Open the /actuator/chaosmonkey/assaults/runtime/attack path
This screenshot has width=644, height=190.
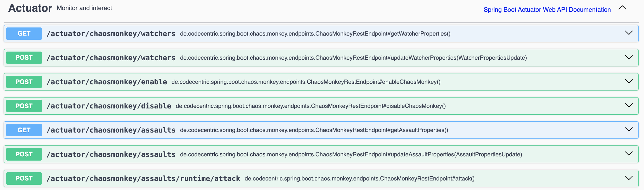(x=143, y=179)
